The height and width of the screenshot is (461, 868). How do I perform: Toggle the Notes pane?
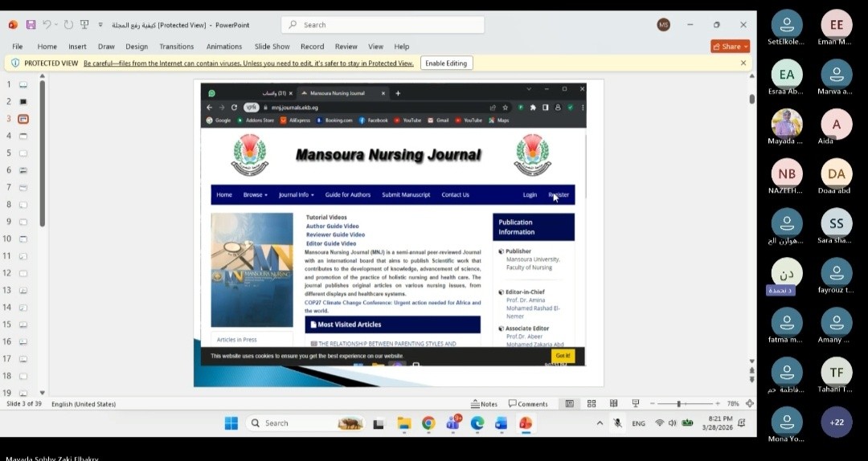[485, 404]
